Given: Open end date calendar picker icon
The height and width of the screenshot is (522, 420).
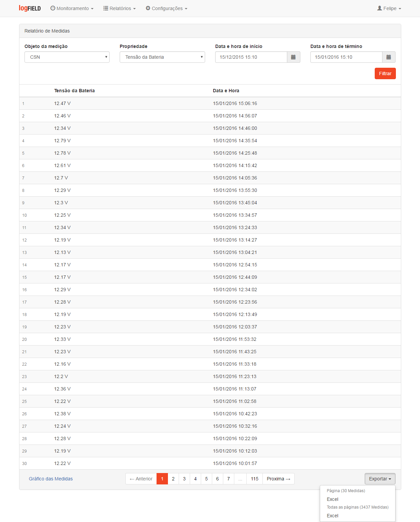Looking at the screenshot, I should click(x=388, y=57).
